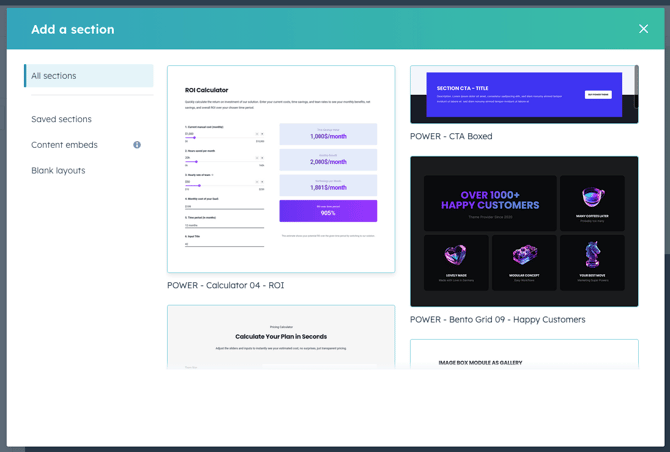The height and width of the screenshot is (452, 670).
Task: Click the glowing cup icon in Bento Grid
Action: click(x=592, y=199)
